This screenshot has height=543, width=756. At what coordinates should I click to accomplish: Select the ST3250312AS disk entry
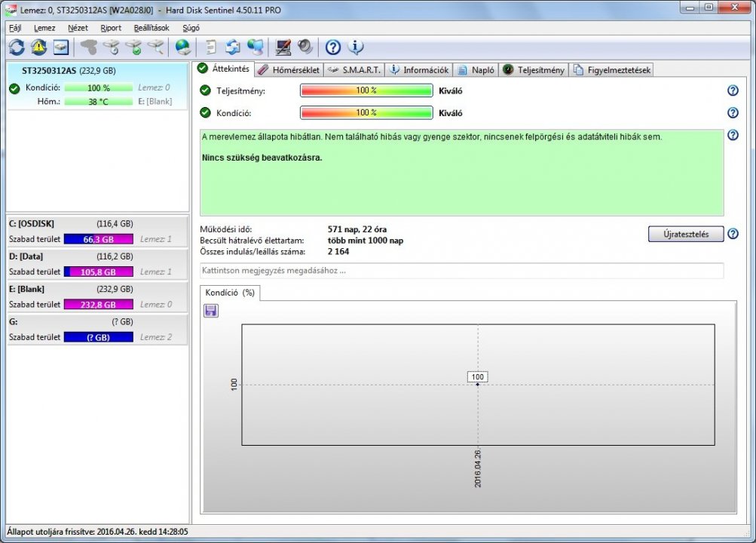pyautogui.click(x=97, y=86)
